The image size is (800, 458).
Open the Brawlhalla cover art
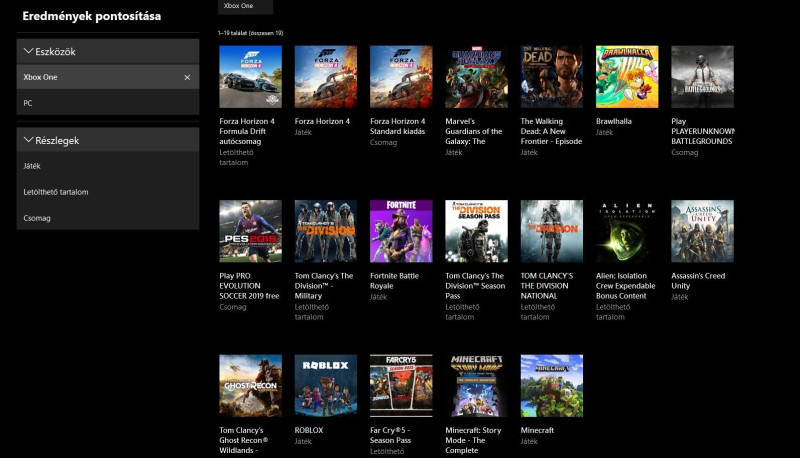click(627, 77)
